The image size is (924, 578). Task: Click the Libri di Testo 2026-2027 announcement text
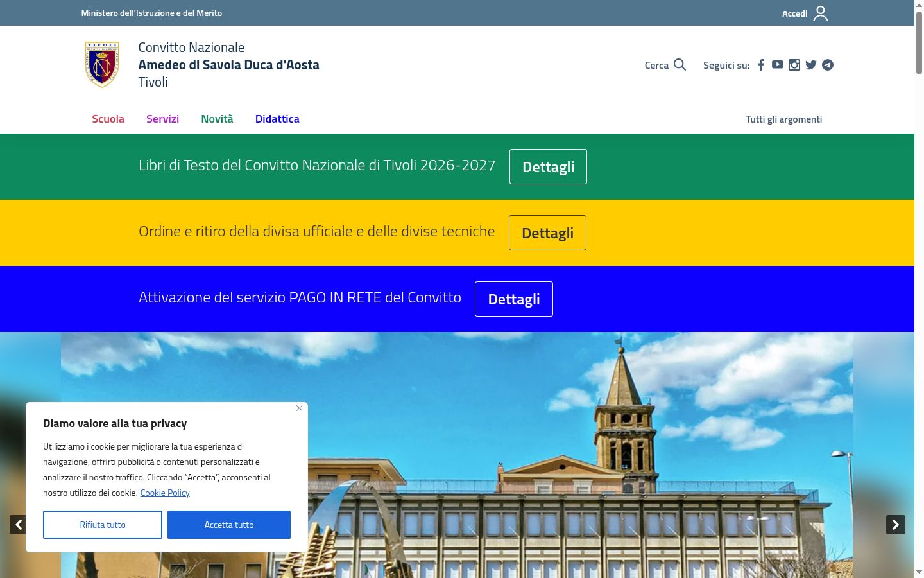pyautogui.click(x=317, y=166)
